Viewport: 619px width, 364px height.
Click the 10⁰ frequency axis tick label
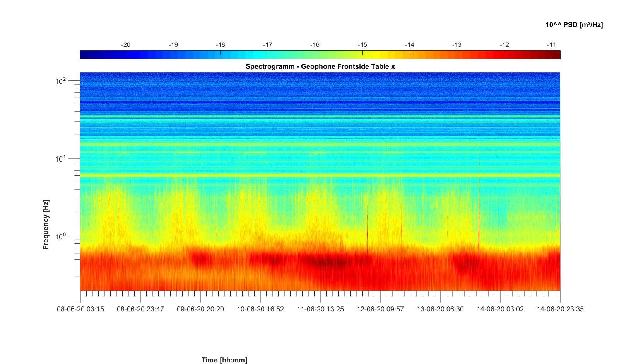point(61,236)
